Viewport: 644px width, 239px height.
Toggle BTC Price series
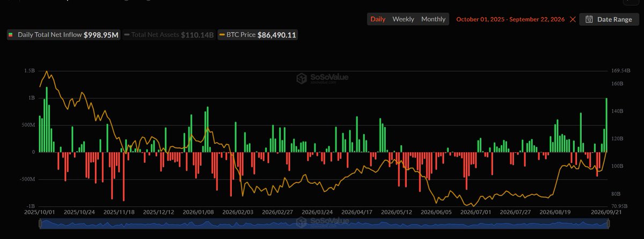point(258,35)
